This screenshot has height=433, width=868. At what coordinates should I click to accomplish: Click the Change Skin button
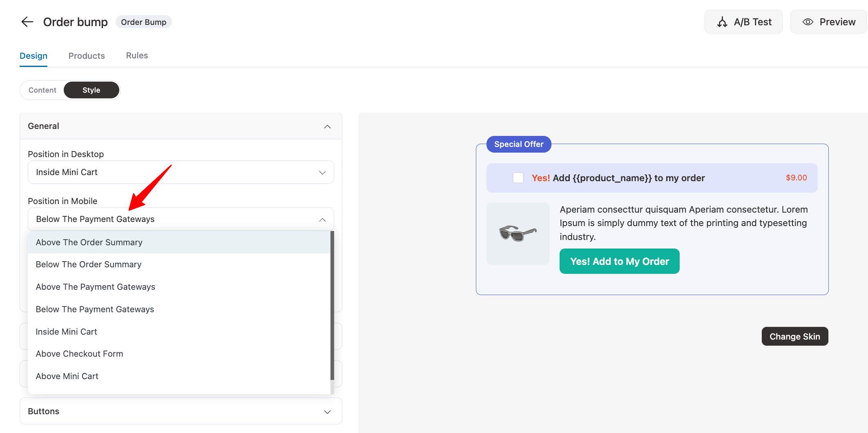tap(794, 337)
